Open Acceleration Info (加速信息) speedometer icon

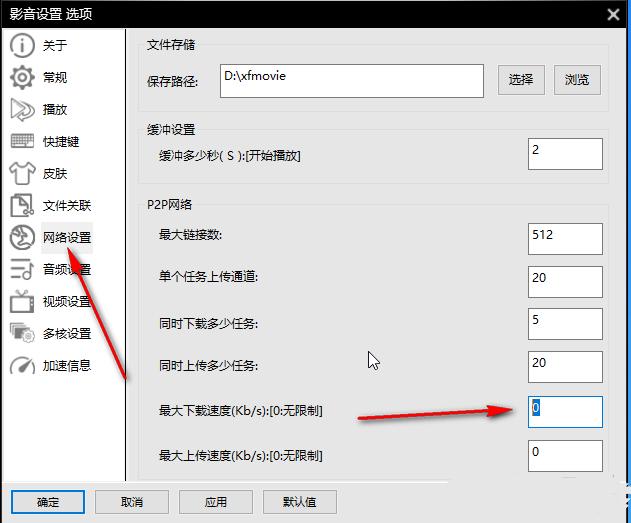(x=22, y=366)
